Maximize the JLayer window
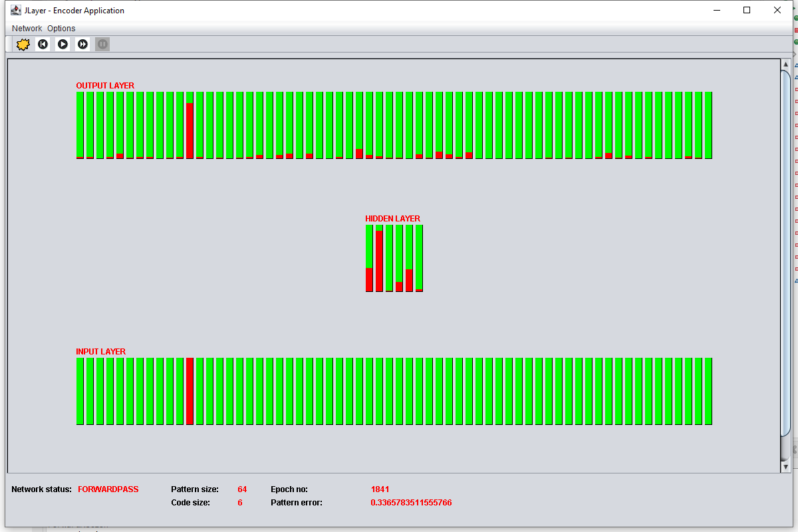This screenshot has width=798, height=532. click(x=747, y=10)
